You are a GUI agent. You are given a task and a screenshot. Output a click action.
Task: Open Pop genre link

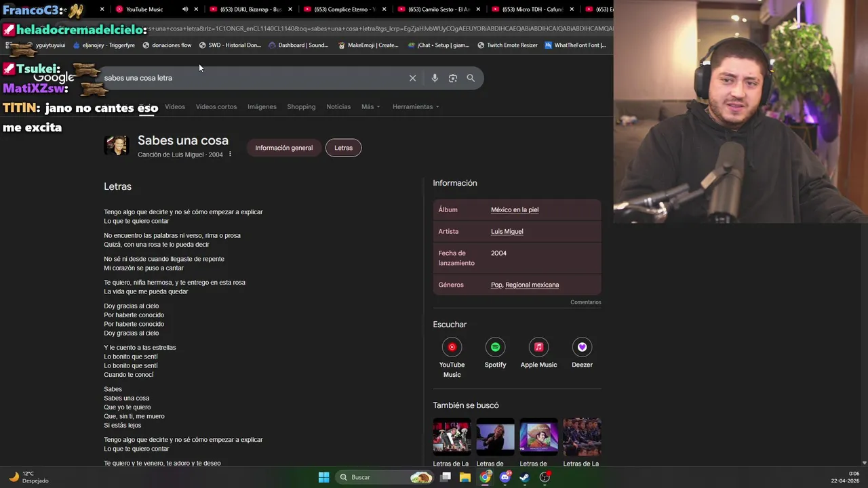pos(496,285)
